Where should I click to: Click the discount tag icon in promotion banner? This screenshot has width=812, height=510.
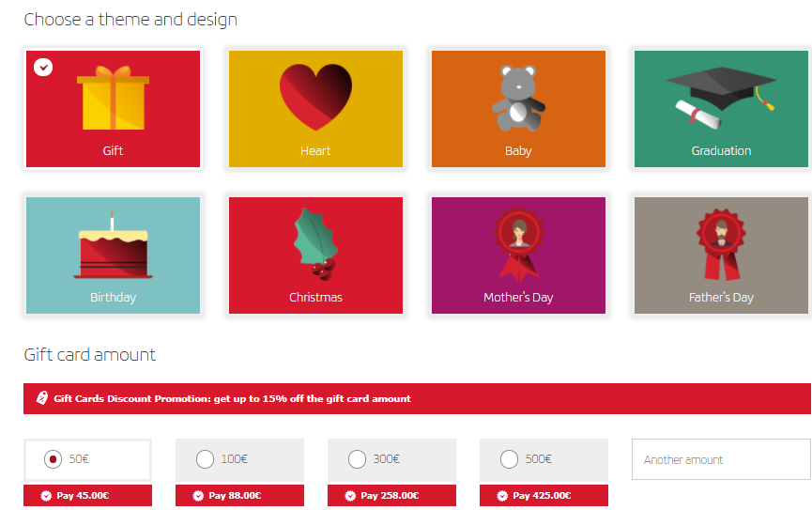coord(42,398)
